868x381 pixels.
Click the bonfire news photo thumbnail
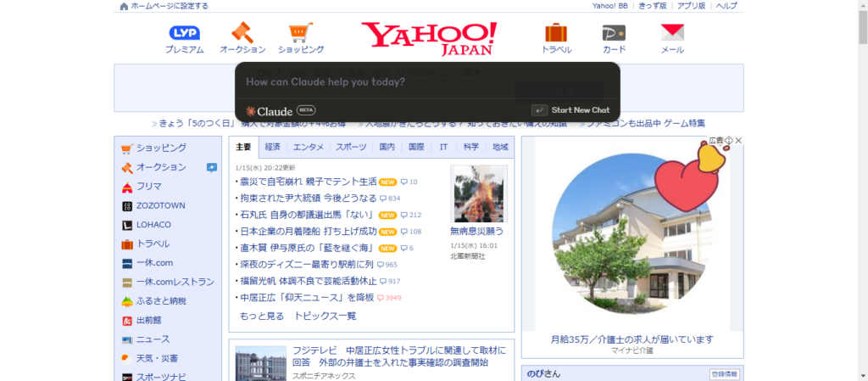(479, 193)
